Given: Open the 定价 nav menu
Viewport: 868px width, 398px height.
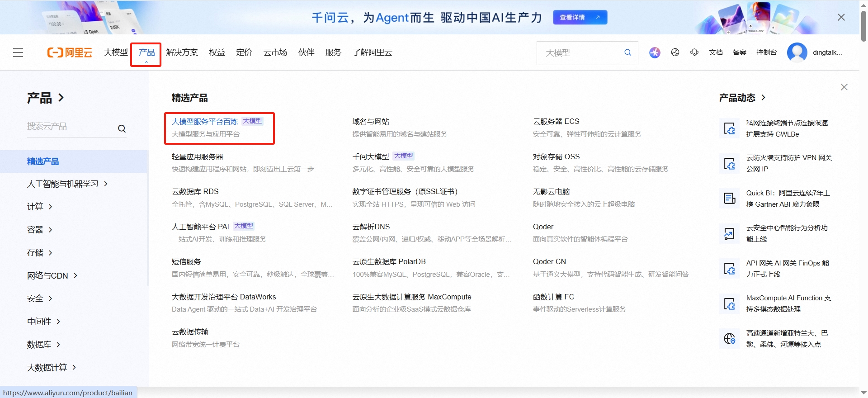Looking at the screenshot, I should point(244,52).
